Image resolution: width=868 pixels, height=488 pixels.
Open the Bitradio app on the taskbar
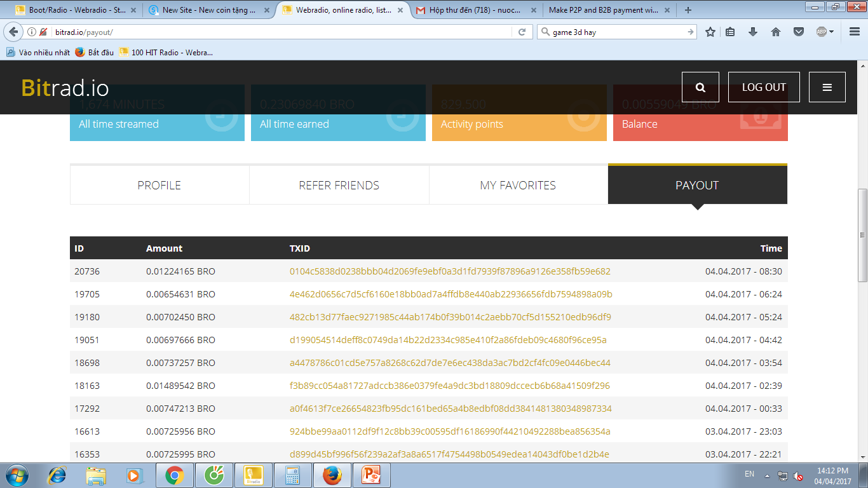pyautogui.click(x=253, y=475)
